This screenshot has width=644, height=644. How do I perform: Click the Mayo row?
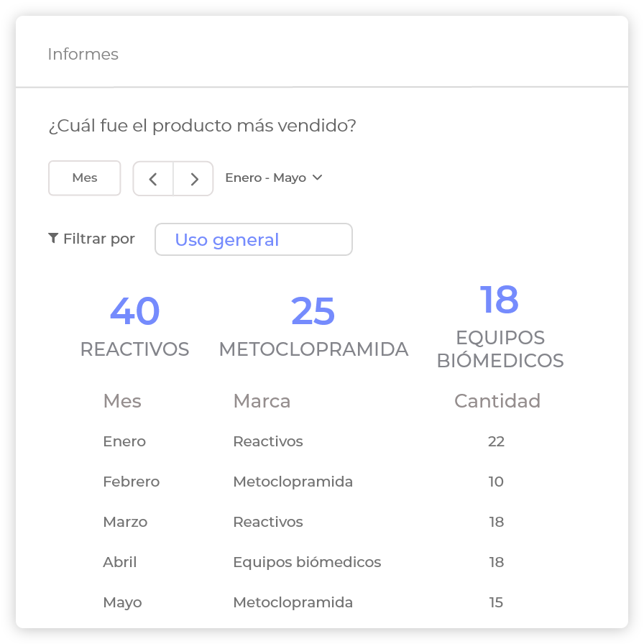(122, 602)
